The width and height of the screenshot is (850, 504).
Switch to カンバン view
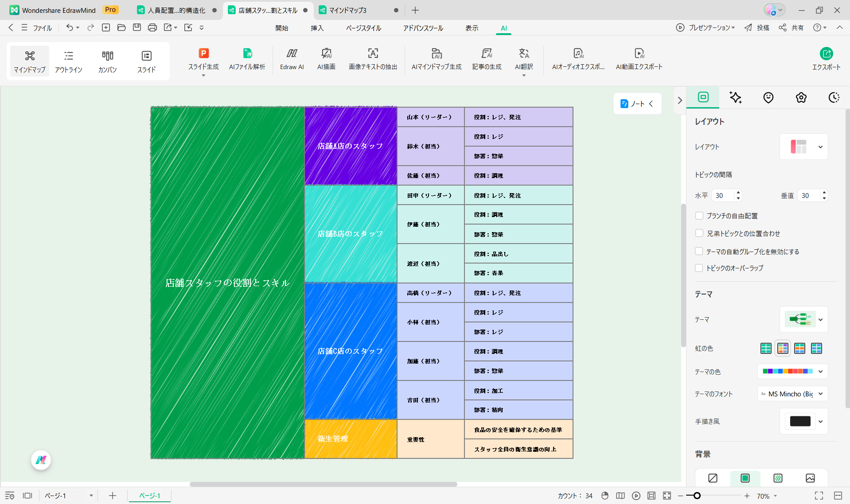tap(107, 61)
